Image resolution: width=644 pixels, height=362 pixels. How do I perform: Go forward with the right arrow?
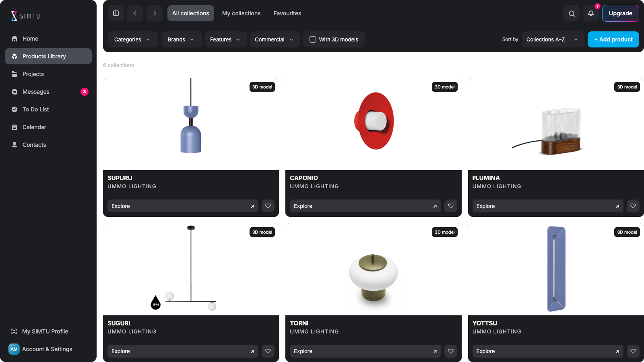155,13
